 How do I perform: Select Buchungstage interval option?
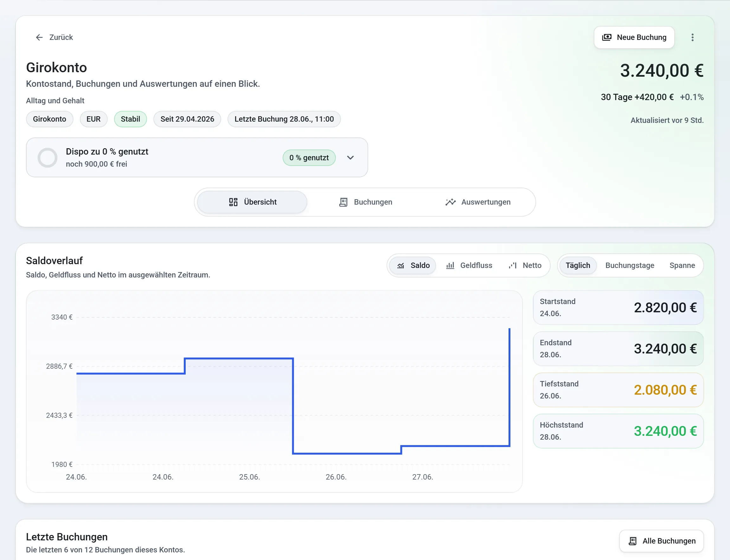click(630, 265)
